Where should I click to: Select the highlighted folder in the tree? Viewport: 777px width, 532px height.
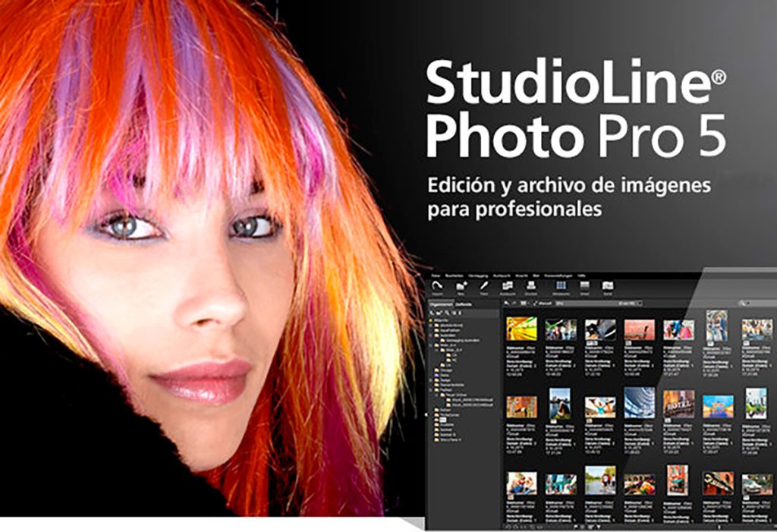coord(443,420)
